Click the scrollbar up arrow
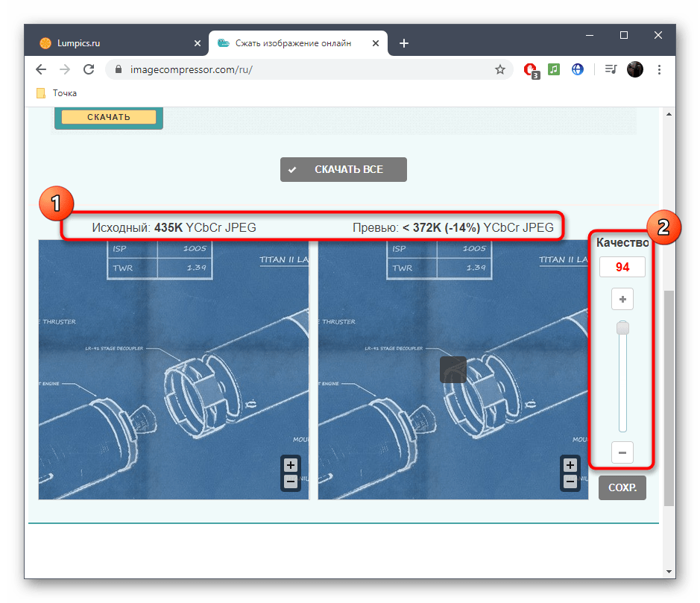 [669, 114]
